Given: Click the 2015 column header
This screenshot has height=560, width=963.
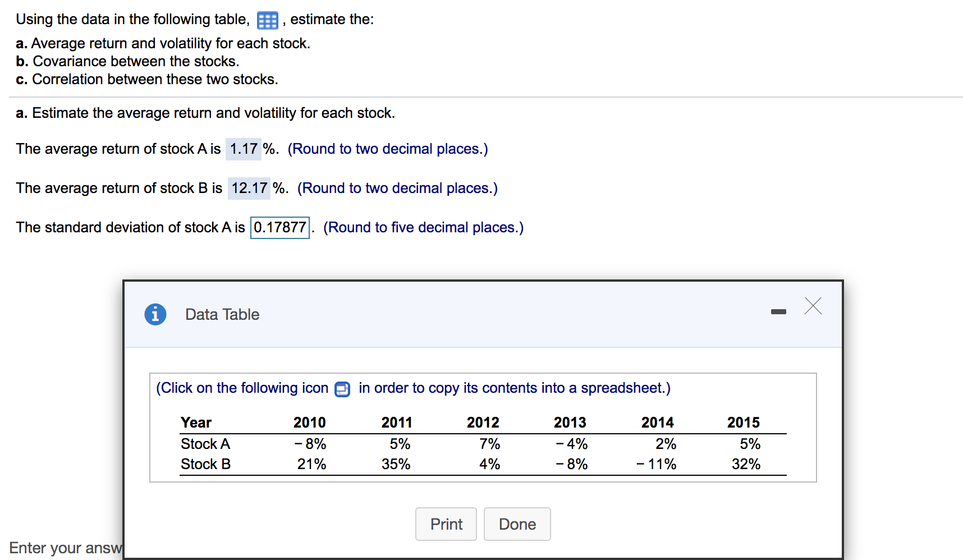Looking at the screenshot, I should coord(744,422).
